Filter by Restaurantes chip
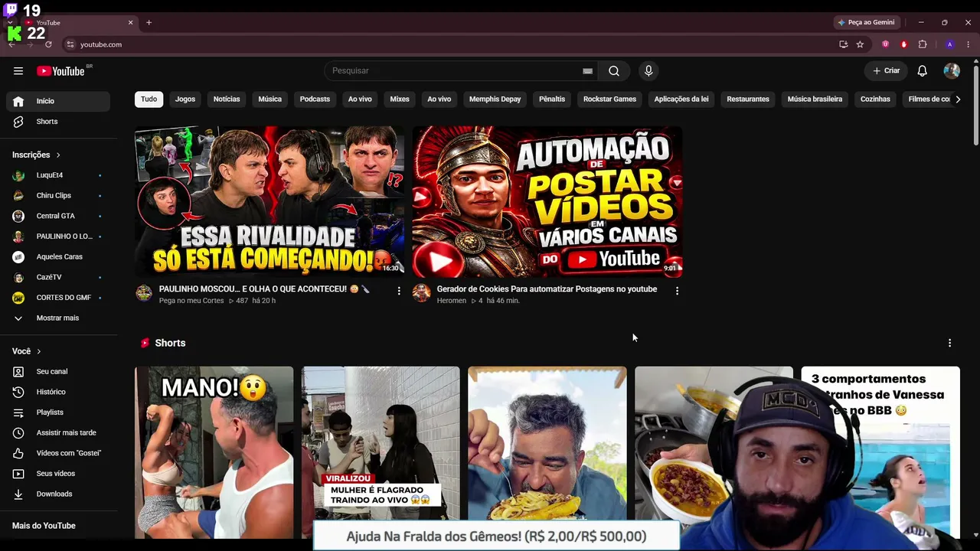 point(748,99)
